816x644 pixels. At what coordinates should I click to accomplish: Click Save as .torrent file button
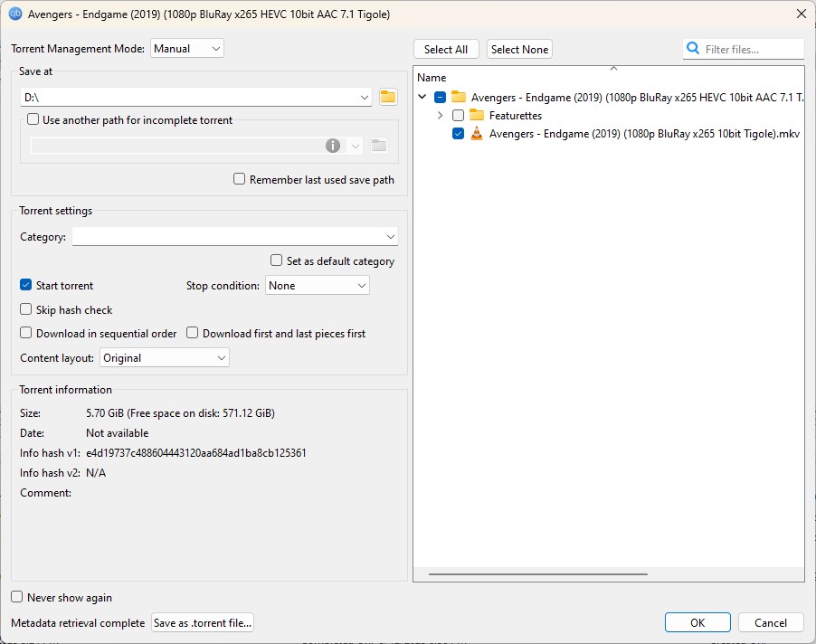203,622
